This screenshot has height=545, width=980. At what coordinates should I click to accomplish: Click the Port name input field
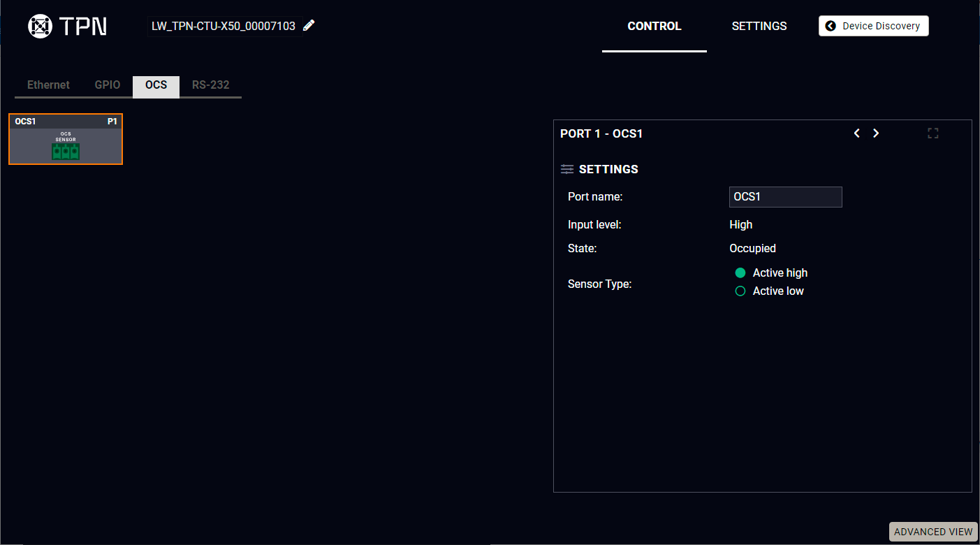pos(786,197)
